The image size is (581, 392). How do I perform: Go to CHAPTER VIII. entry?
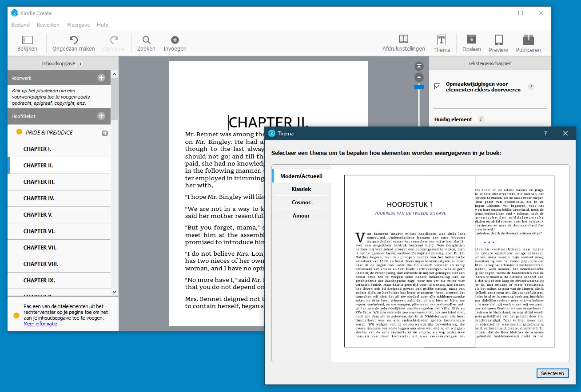(59, 264)
